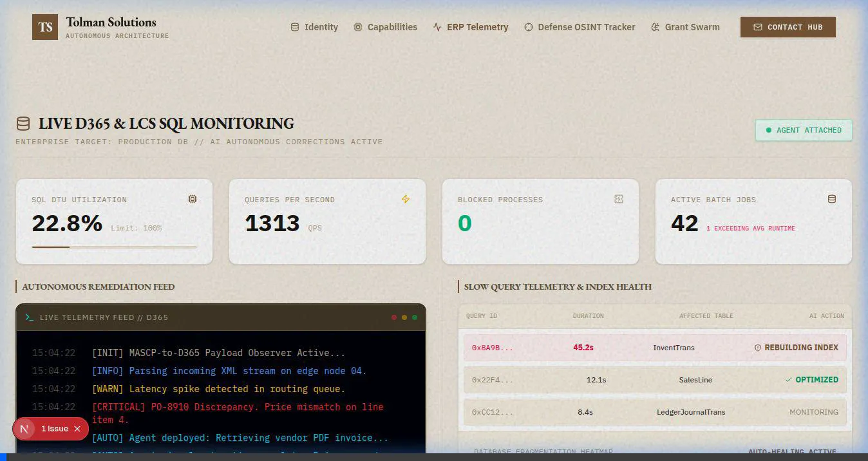Switch to ERP Telemetry page
Screen dimensions: 868x461
click(x=470, y=27)
